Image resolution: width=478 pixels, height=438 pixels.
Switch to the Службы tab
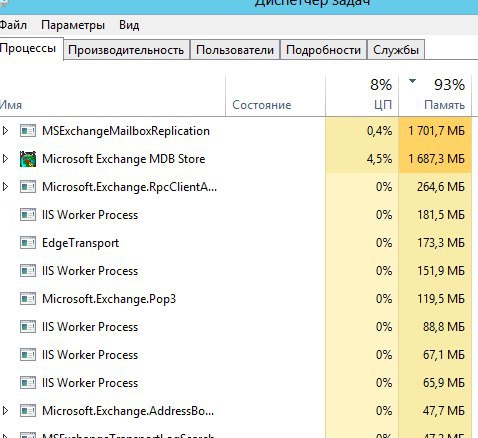click(396, 50)
